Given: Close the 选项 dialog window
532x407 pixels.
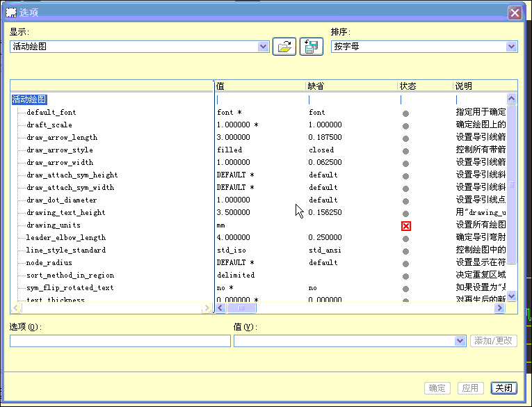Looking at the screenshot, I should point(515,13).
